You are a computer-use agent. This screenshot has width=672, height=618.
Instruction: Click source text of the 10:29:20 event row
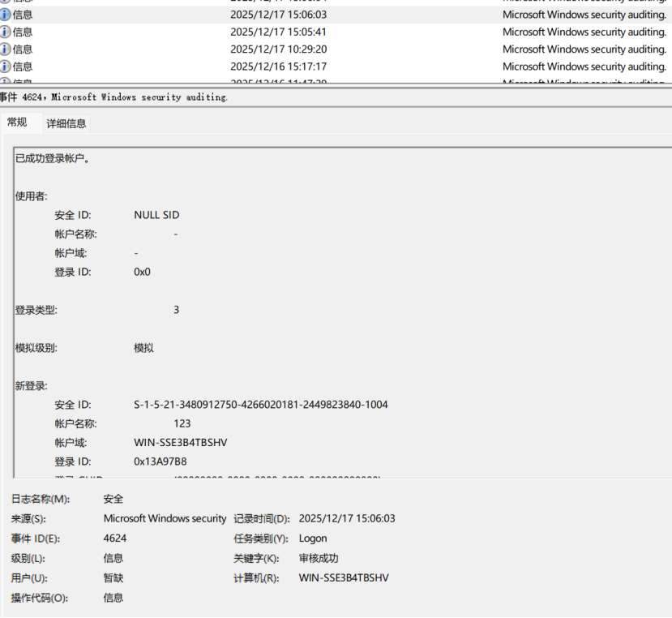pos(584,49)
